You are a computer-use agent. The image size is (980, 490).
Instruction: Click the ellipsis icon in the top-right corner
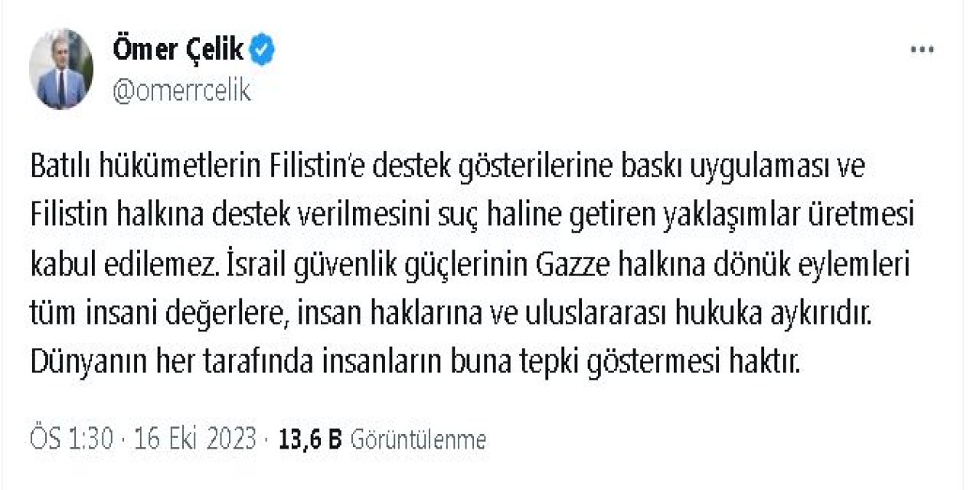[x=922, y=47]
